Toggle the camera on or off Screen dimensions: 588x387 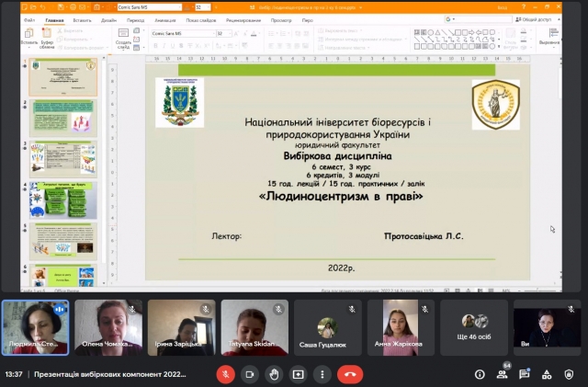(x=250, y=374)
